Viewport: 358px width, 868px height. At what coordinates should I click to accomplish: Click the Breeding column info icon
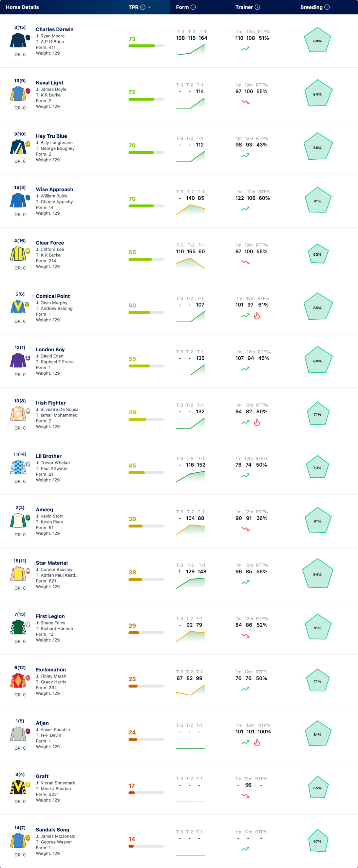(x=327, y=7)
